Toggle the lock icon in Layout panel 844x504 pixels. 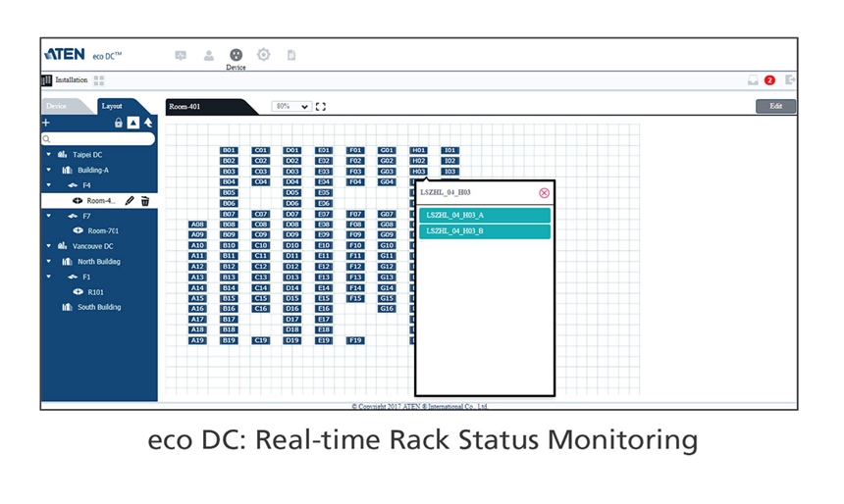(119, 123)
